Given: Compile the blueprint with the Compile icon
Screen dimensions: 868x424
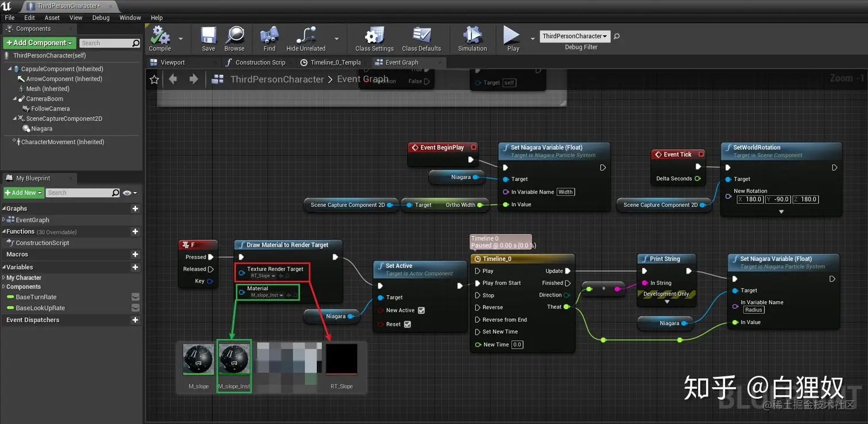Looking at the screenshot, I should click(160, 36).
